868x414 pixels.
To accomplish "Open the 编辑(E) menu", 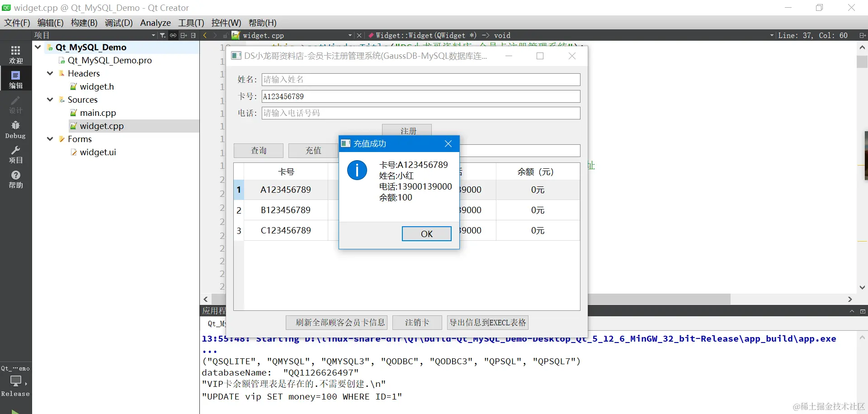I will tap(50, 23).
